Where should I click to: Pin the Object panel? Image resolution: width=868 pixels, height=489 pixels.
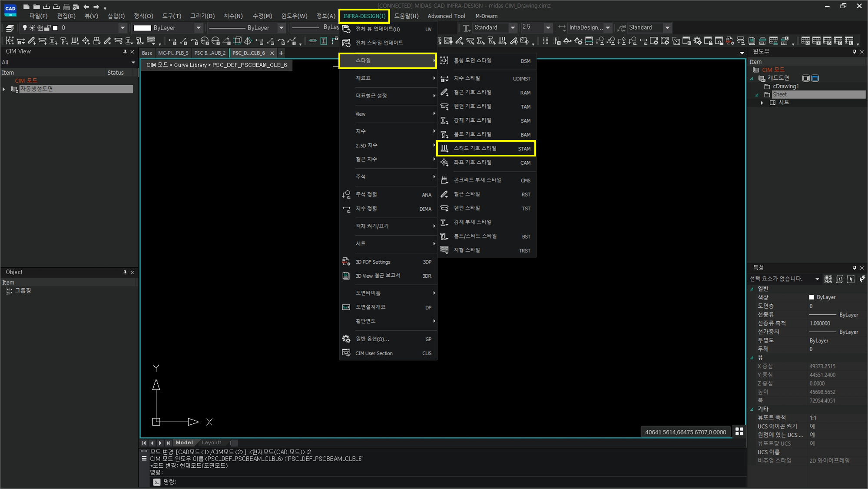(x=125, y=273)
